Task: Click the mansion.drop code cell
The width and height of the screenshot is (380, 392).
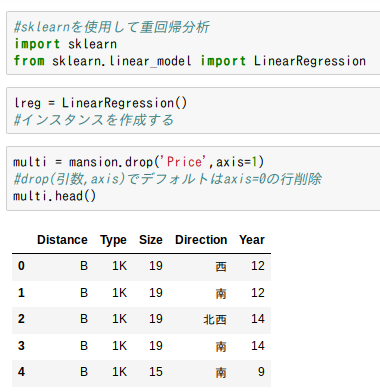Action: point(193,178)
